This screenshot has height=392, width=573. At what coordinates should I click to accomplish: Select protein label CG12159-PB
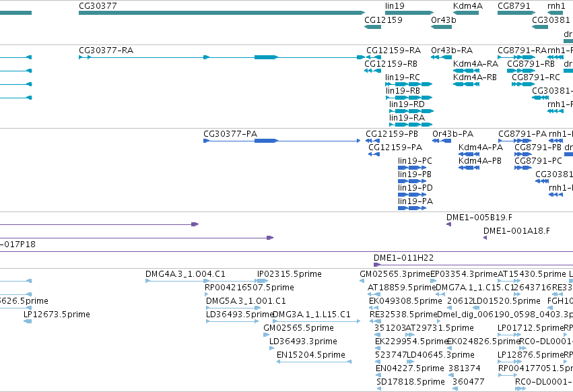[x=392, y=134]
